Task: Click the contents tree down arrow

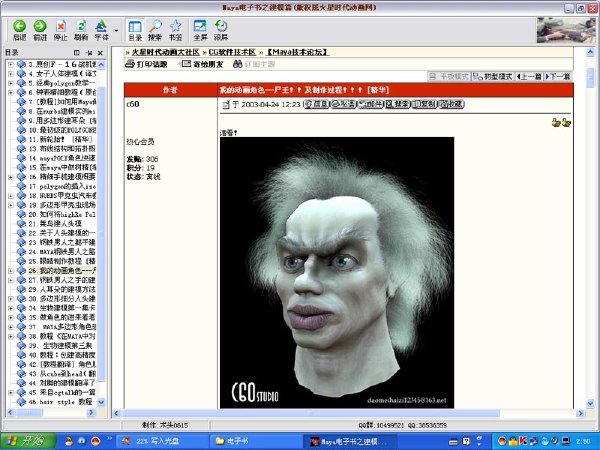Action: (101, 402)
